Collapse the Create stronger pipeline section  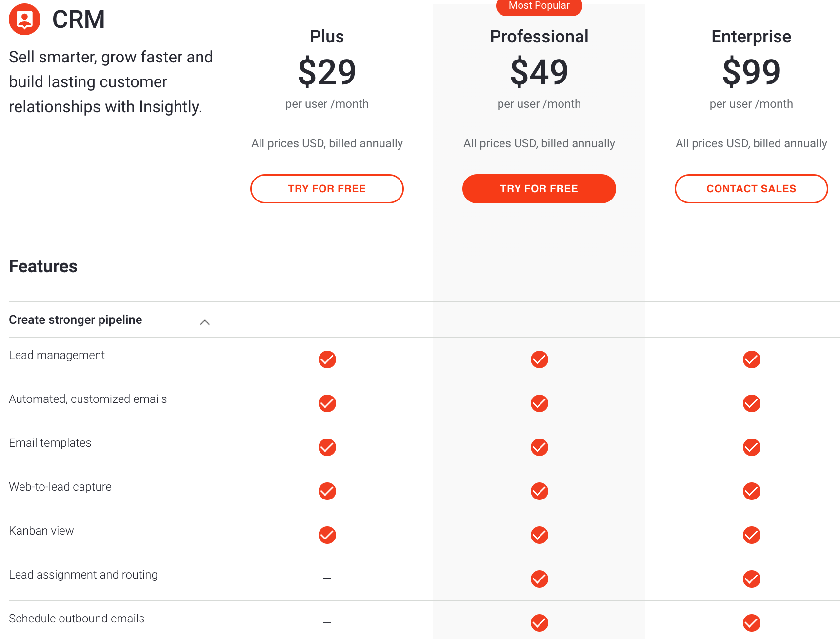[x=205, y=322]
